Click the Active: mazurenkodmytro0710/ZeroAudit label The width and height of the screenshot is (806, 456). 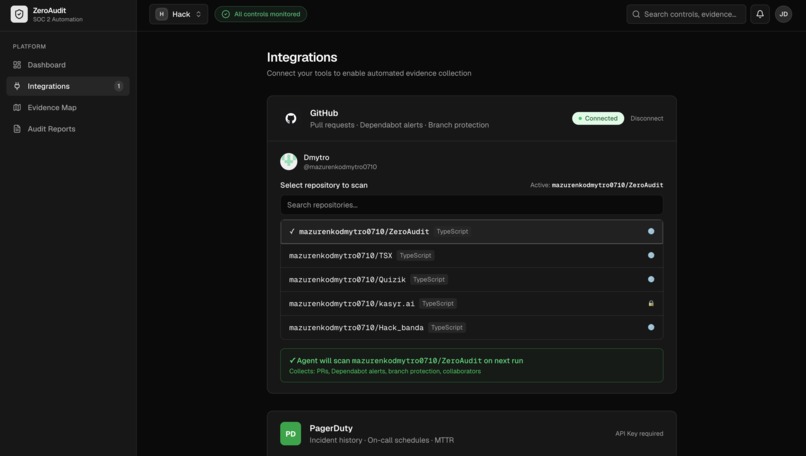596,185
